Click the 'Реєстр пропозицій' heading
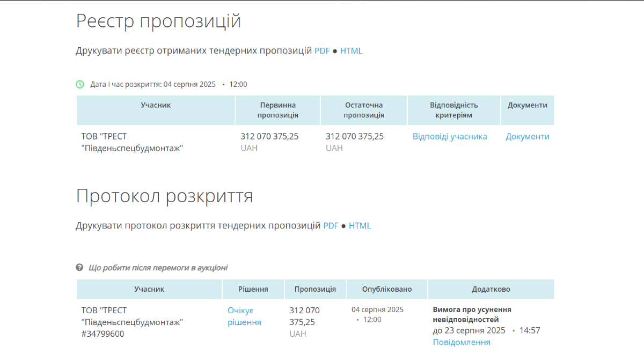644x362 pixels. coord(158,21)
